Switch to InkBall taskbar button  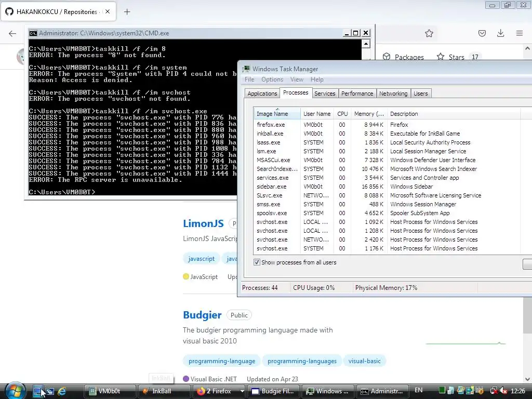coord(164,391)
